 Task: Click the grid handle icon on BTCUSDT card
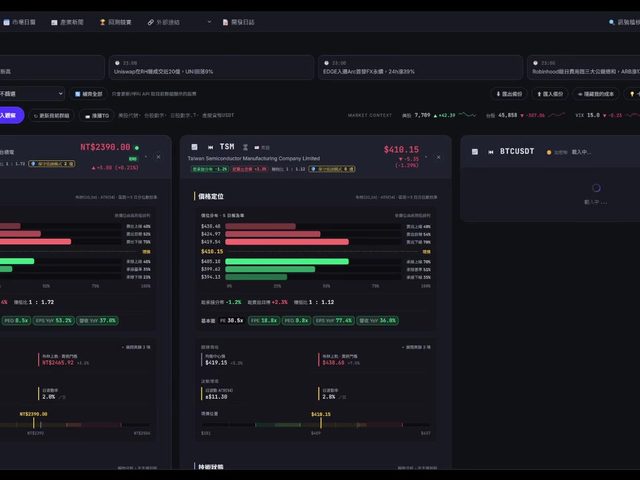point(475,152)
